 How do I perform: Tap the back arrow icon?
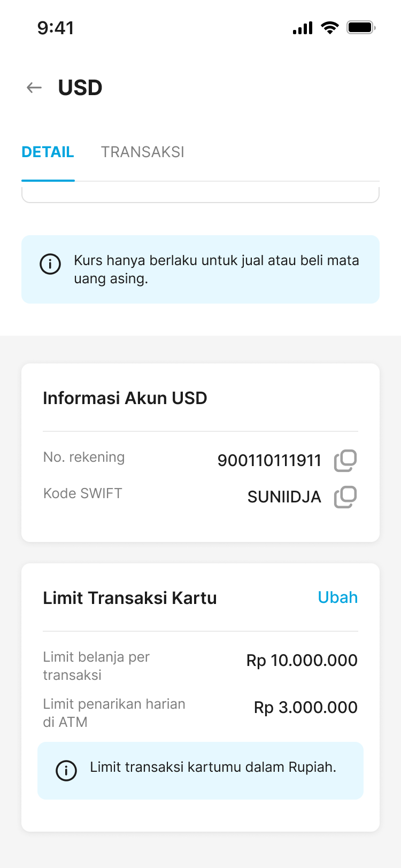[34, 88]
